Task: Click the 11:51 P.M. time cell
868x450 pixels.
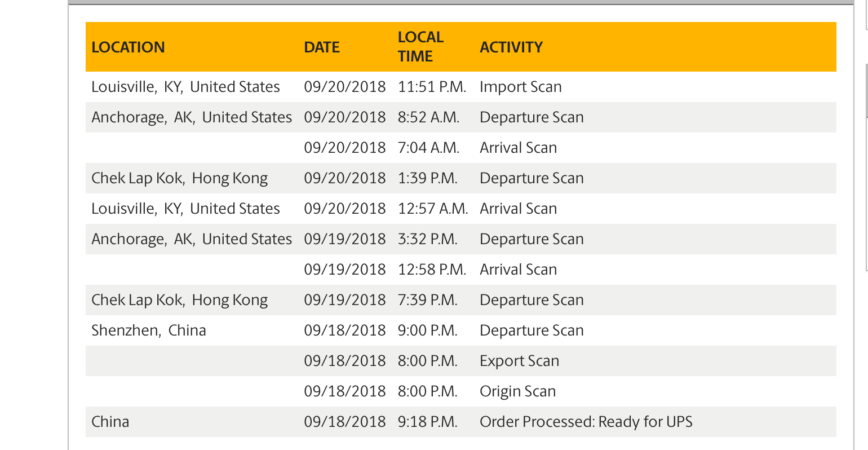Action: click(x=432, y=87)
